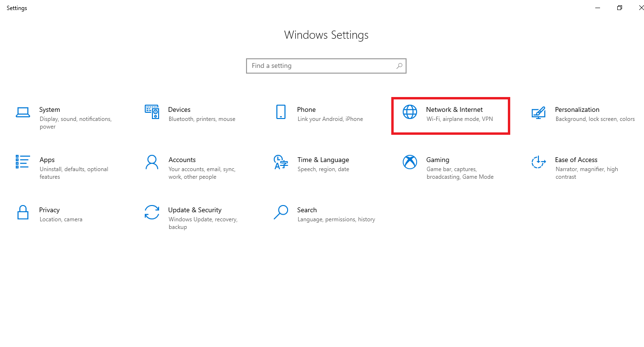644x347 pixels.
Task: Click the magnifier icon in search box
Action: (399, 66)
